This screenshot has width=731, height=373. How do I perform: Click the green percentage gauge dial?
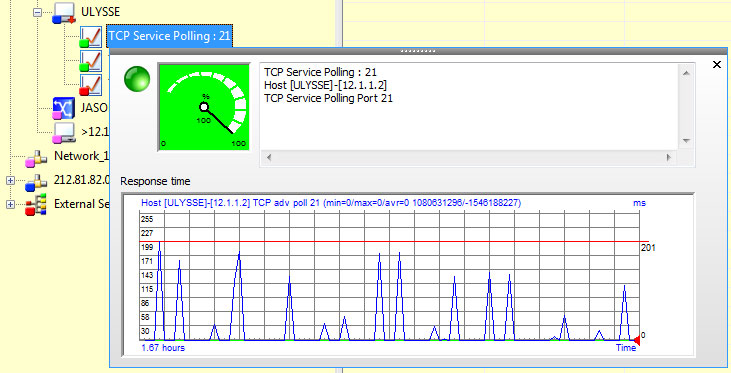pos(204,107)
